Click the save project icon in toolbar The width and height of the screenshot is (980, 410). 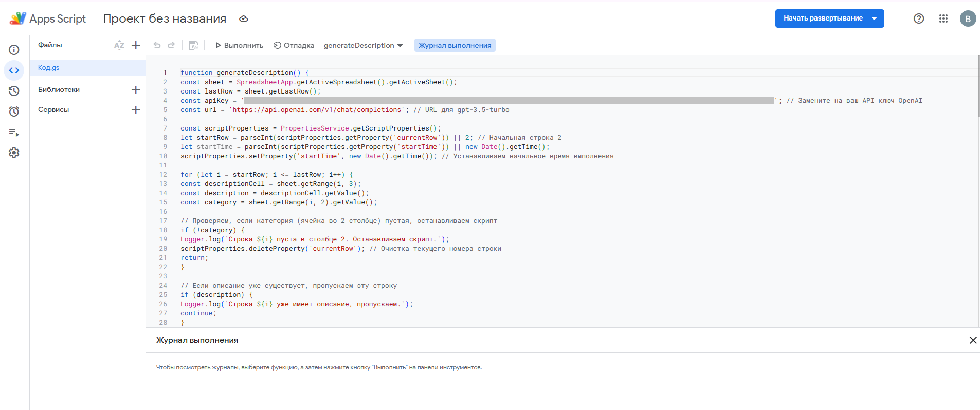point(193,45)
